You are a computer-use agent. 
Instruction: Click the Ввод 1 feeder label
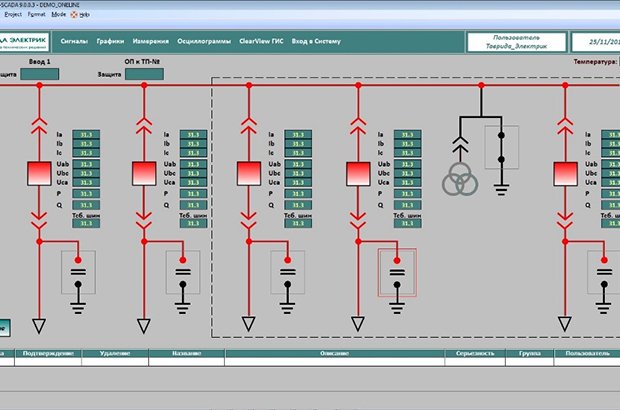click(x=40, y=62)
